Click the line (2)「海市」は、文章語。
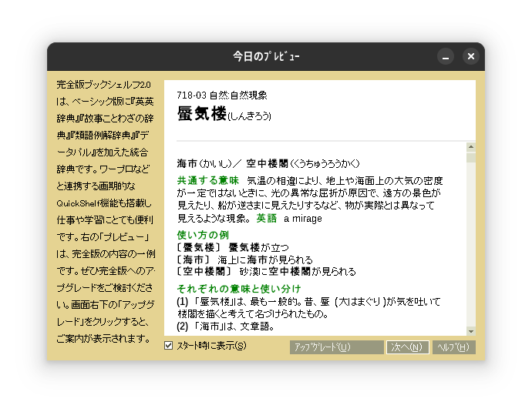Viewport: 532px width, 412px height. (x=226, y=327)
